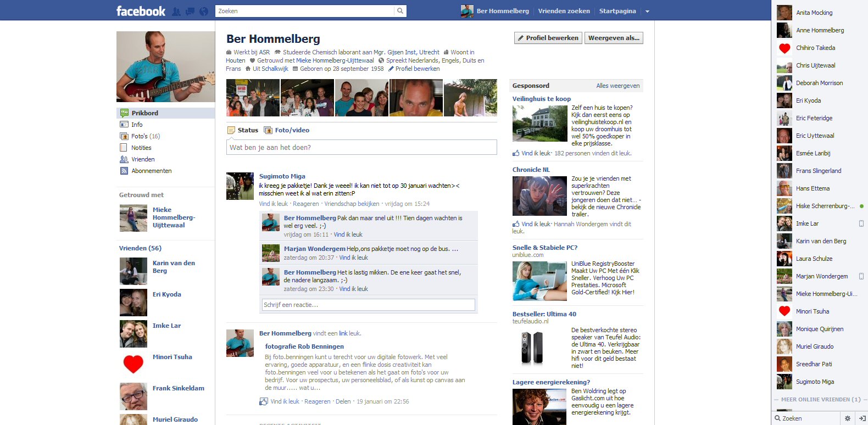The height and width of the screenshot is (425, 868).
Task: Open Chronicle NL ad title
Action: point(531,170)
